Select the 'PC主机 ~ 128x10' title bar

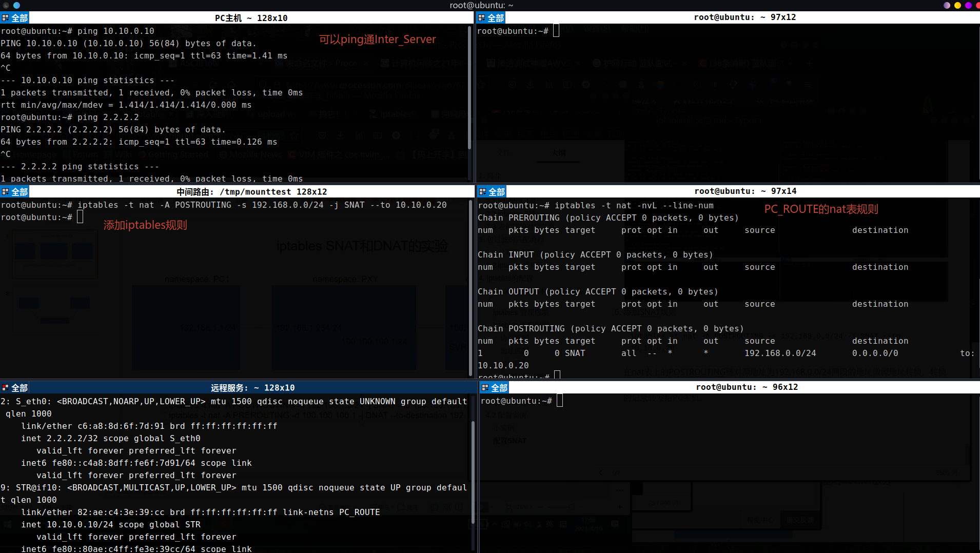click(x=251, y=18)
